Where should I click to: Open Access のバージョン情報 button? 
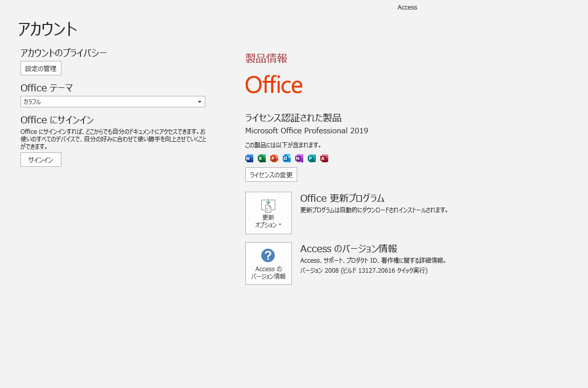tap(268, 263)
